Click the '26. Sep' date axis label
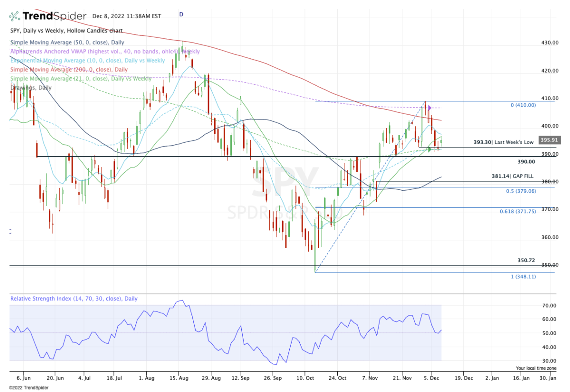 [x=272, y=379]
